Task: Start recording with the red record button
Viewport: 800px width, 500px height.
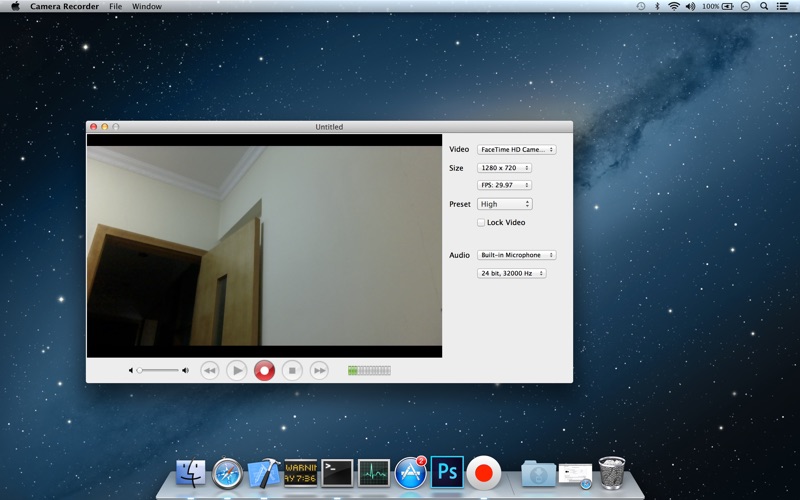Action: [264, 370]
